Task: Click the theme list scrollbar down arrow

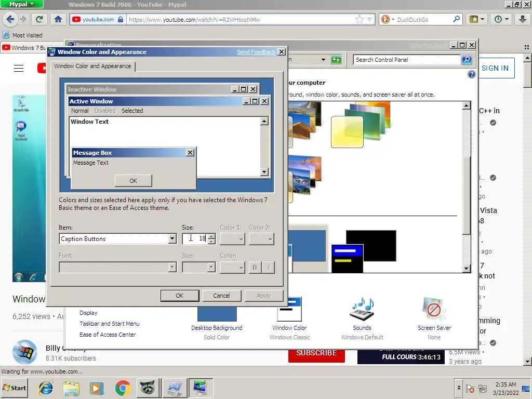Action: click(467, 269)
